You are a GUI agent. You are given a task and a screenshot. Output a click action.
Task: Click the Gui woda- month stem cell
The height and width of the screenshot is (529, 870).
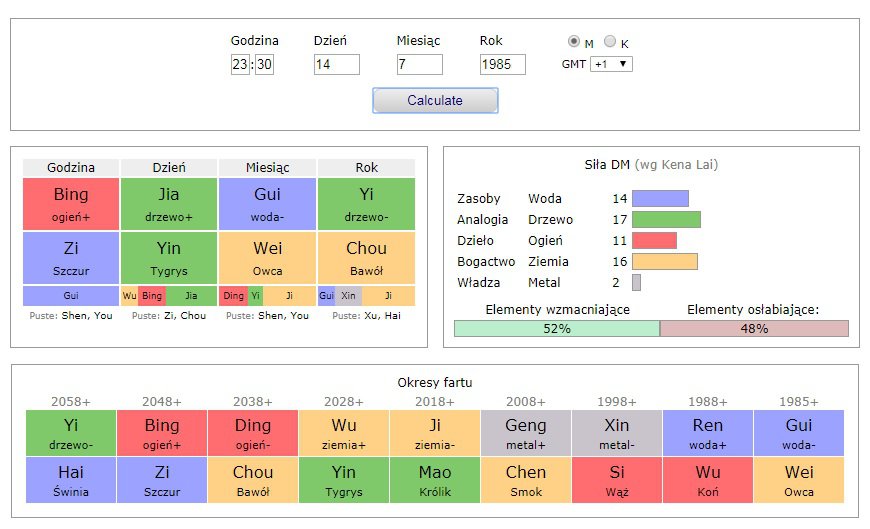coord(267,204)
